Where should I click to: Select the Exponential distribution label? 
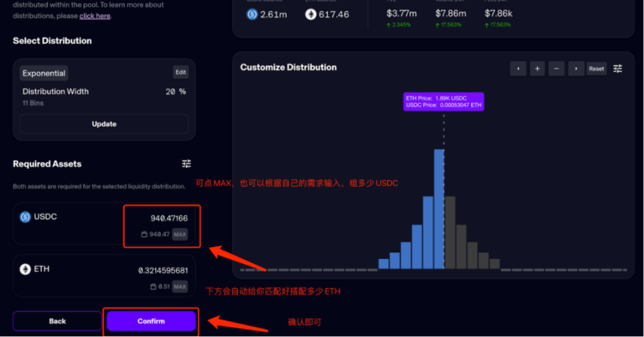pyautogui.click(x=44, y=73)
